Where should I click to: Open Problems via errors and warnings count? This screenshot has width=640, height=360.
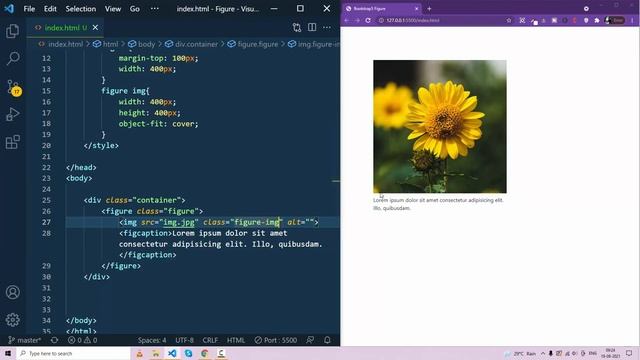(x=82, y=340)
